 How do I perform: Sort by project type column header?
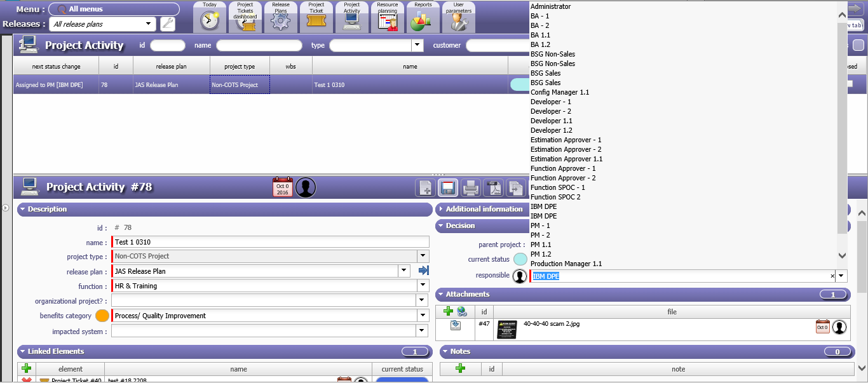(x=240, y=66)
